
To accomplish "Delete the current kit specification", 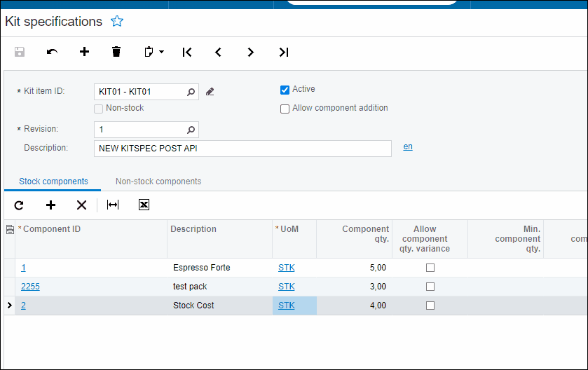I will [x=116, y=52].
